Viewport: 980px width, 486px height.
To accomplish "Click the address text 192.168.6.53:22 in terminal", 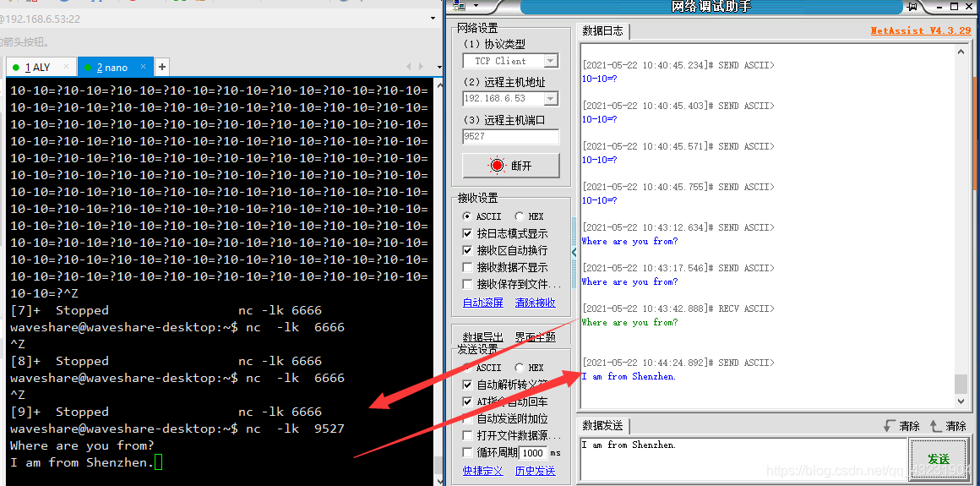I will click(x=41, y=19).
